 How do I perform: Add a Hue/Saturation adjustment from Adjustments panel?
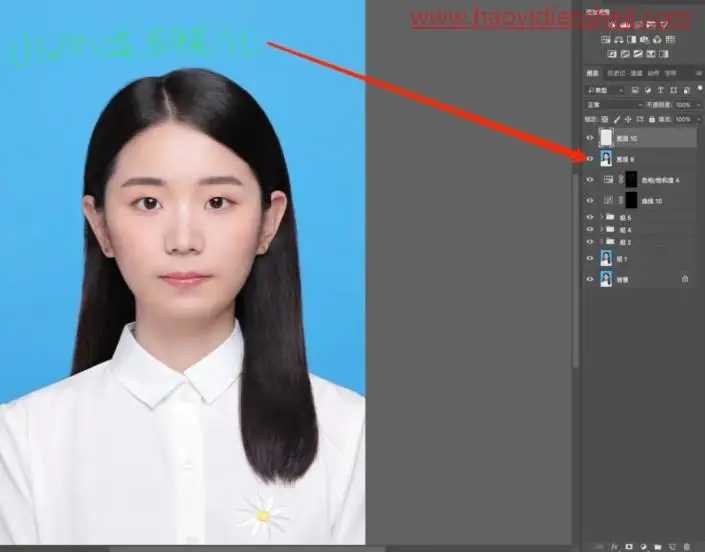[x=606, y=40]
